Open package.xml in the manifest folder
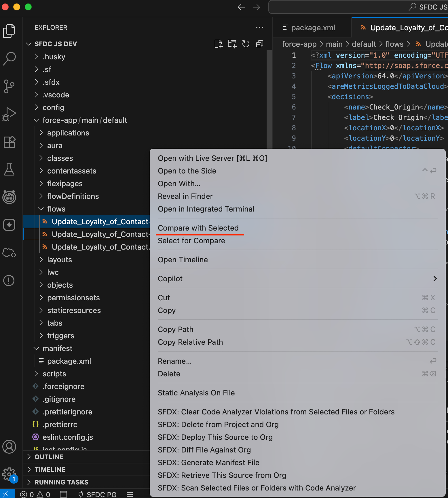Viewport: 448px width, 498px height. pos(69,361)
